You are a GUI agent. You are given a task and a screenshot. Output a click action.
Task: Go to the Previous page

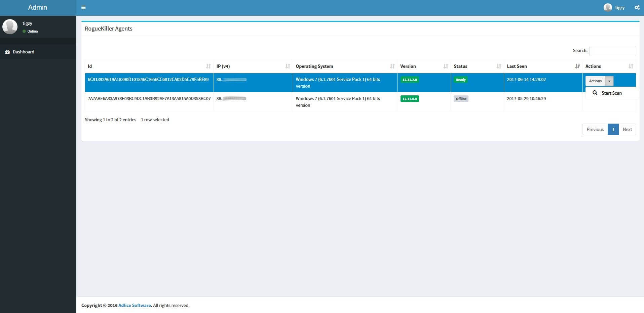click(x=595, y=129)
